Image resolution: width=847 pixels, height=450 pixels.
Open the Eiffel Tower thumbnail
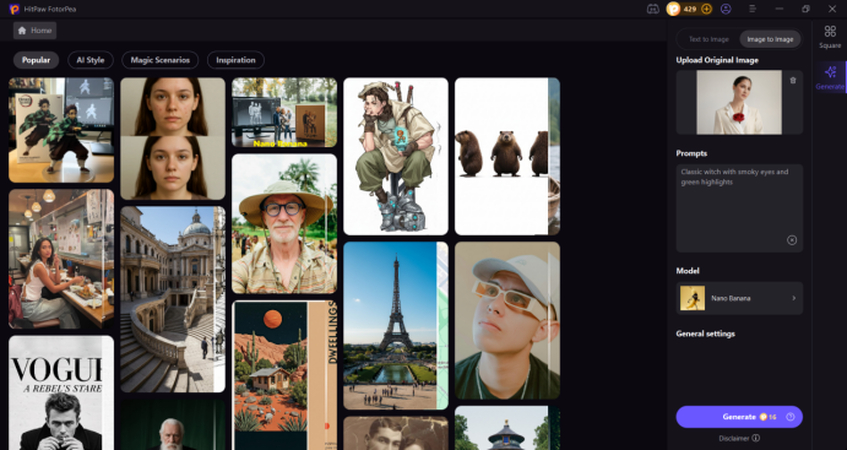point(396,326)
